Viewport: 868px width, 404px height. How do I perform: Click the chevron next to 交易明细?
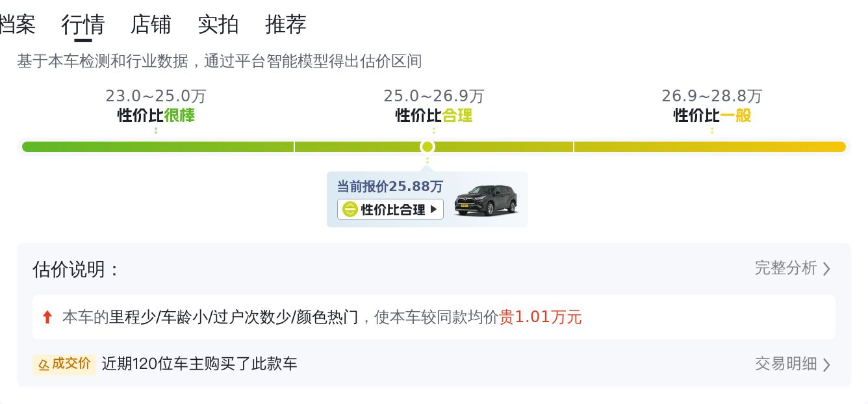pyautogui.click(x=826, y=364)
